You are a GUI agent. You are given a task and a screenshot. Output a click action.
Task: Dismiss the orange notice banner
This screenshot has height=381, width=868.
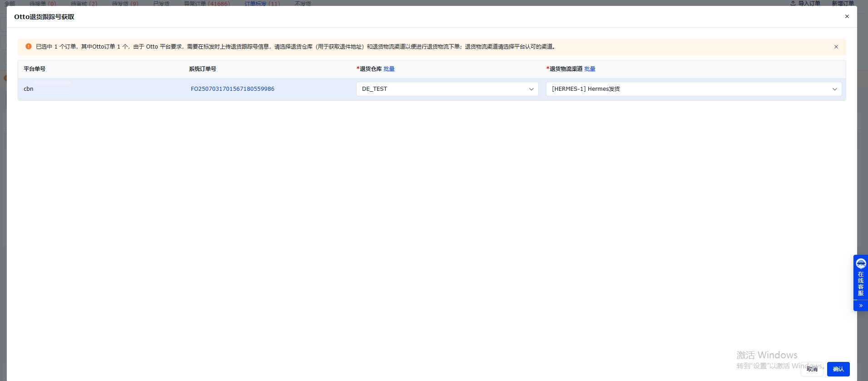[x=836, y=47]
